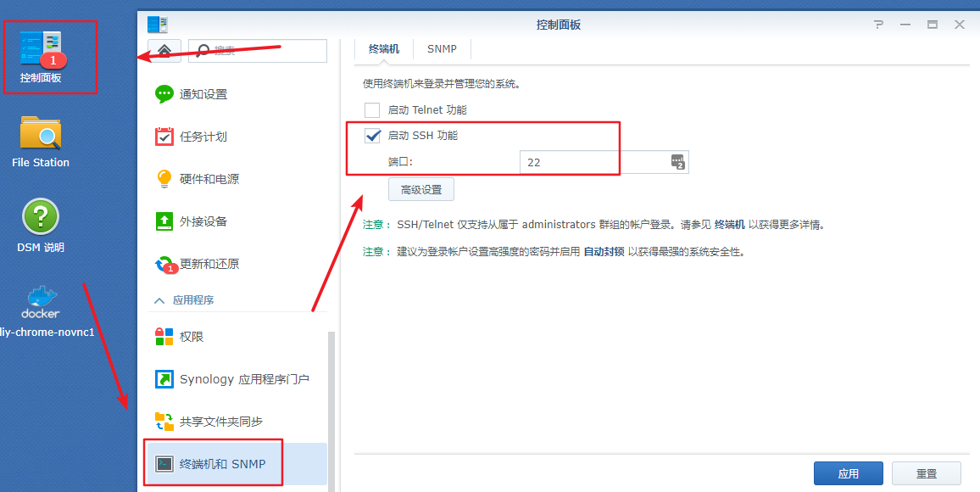The width and height of the screenshot is (980, 492).
Task: Click the sidebar vertical scrollbar
Action: pyautogui.click(x=331, y=411)
